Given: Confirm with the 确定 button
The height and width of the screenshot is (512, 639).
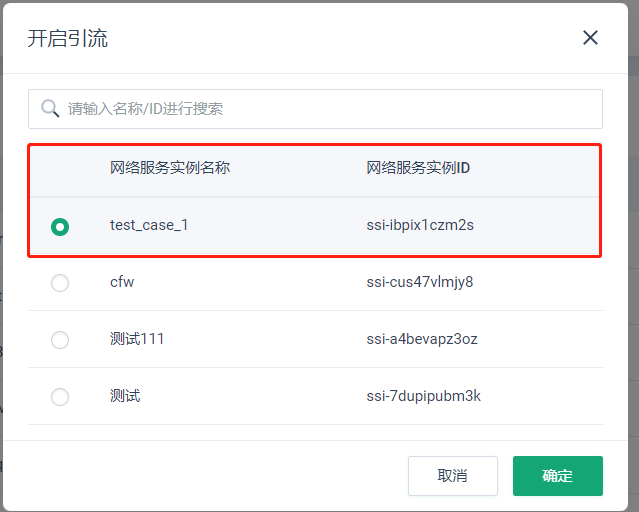Looking at the screenshot, I should tap(557, 476).
